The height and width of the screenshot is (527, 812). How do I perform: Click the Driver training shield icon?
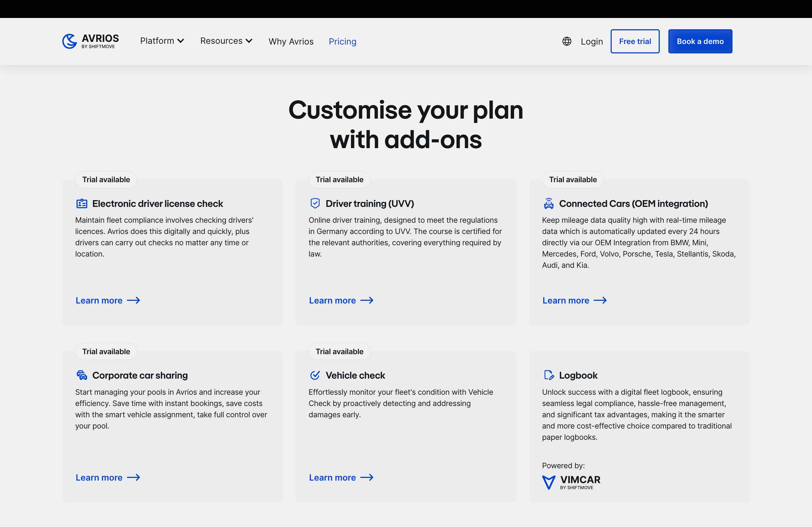(x=315, y=203)
